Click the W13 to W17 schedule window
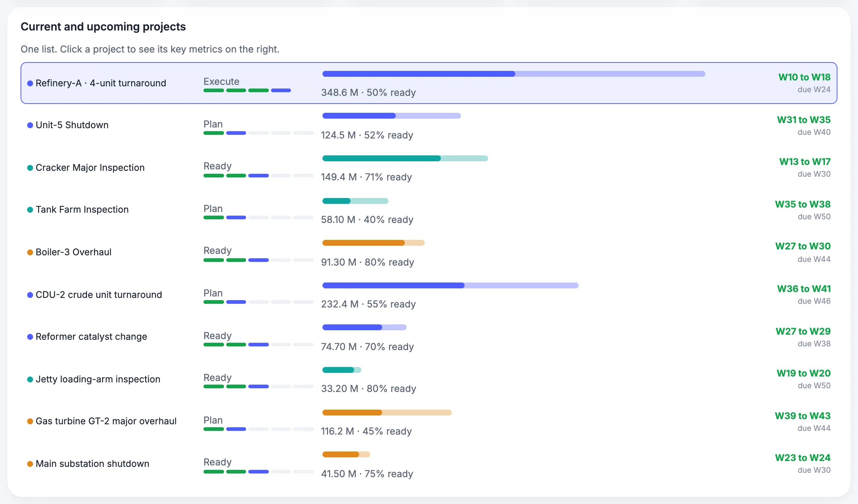The width and height of the screenshot is (858, 504). tap(805, 162)
